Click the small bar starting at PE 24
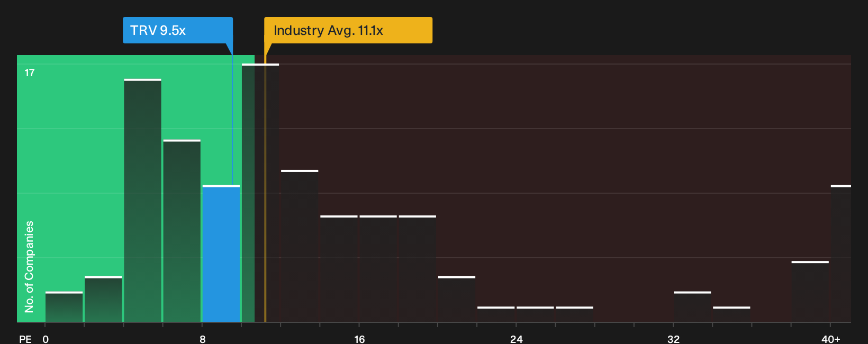This screenshot has height=344, width=868. (535, 314)
